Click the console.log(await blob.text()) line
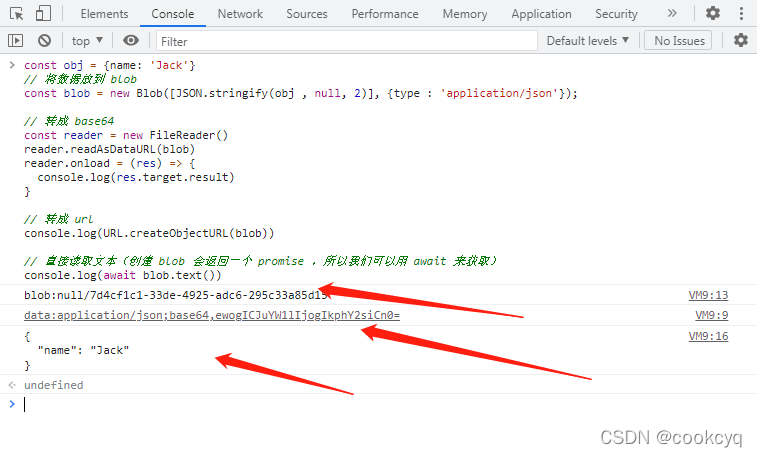Viewport: 757px width, 457px height. [123, 275]
